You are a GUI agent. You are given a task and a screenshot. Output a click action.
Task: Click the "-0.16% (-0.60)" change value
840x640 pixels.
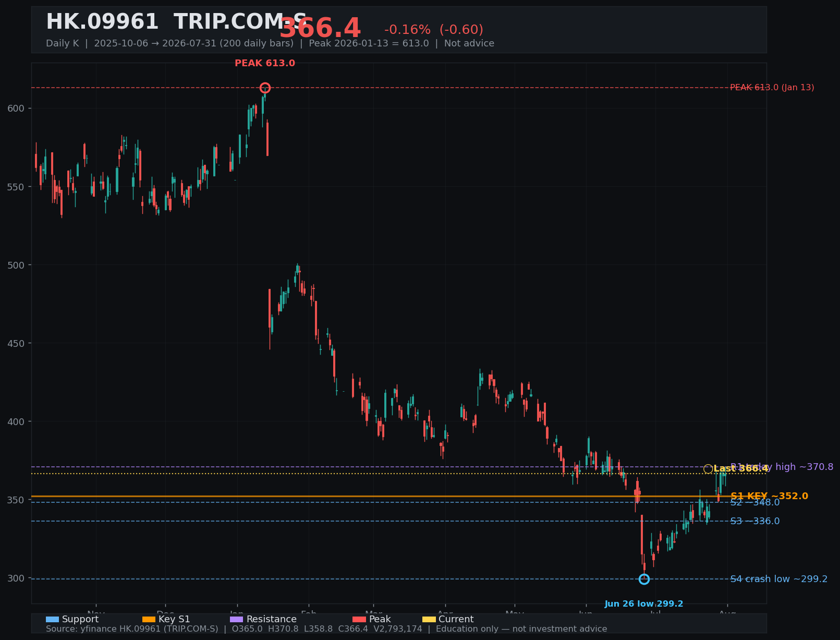(434, 30)
